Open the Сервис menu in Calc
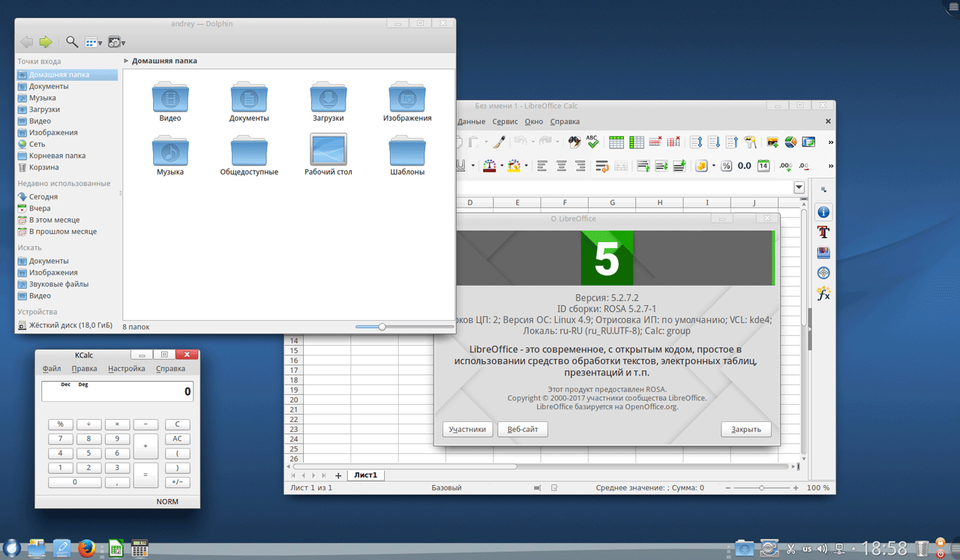 click(505, 121)
